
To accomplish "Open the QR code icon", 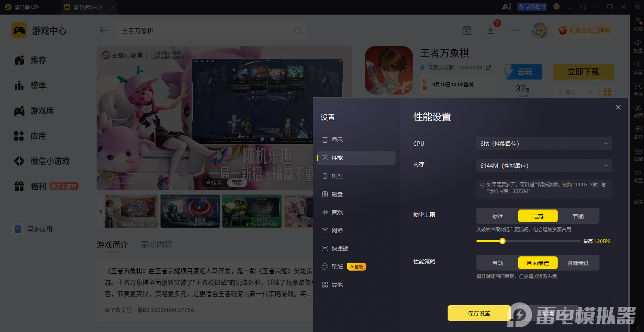I will pos(607,92).
